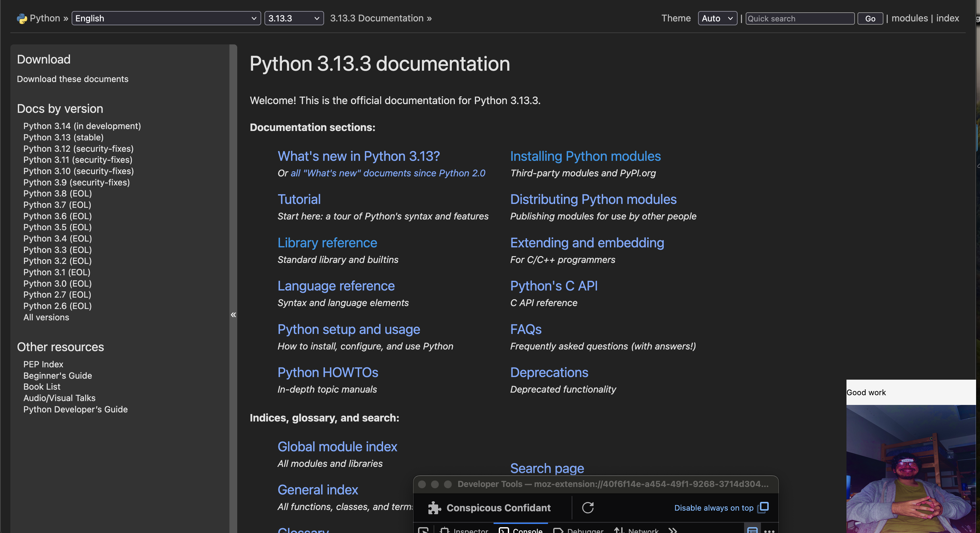
Task: Click the Quick search input field
Action: [800, 19]
